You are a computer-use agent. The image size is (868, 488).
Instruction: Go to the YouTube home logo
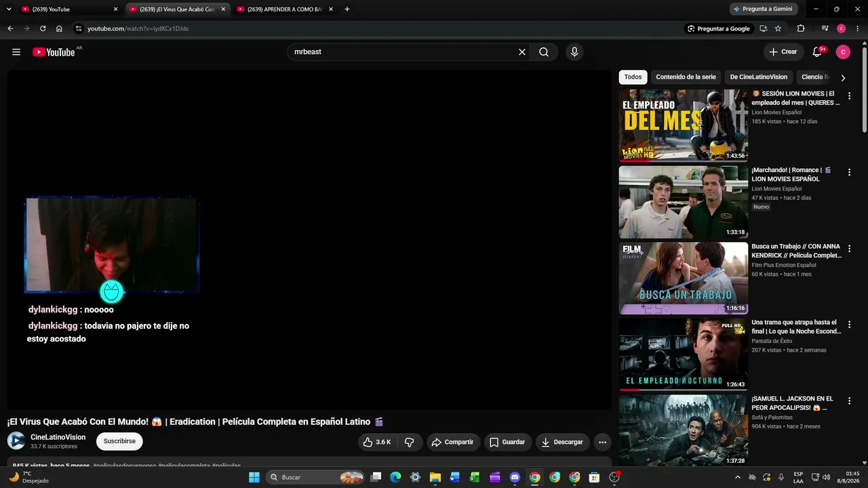coord(54,52)
